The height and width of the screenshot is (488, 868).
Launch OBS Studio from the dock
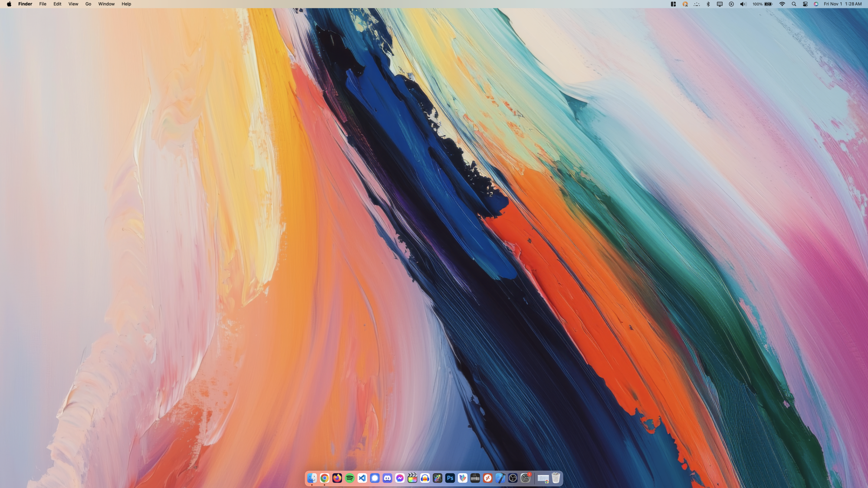[x=513, y=478]
